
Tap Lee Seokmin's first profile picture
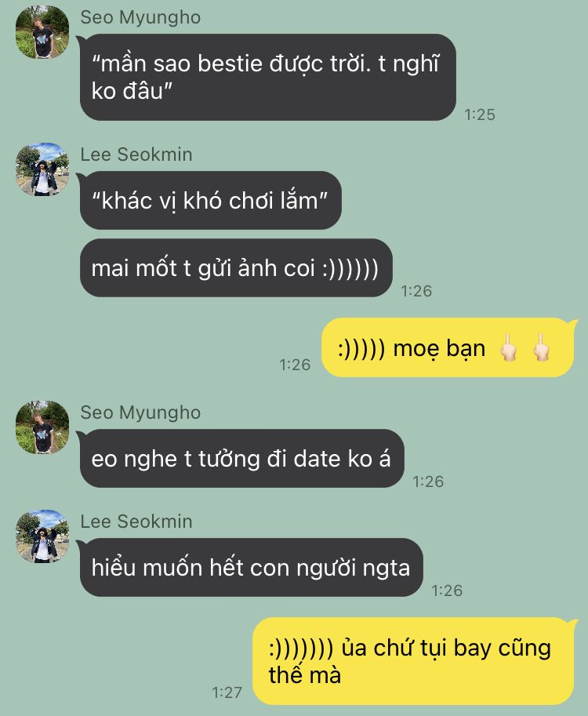42,169
